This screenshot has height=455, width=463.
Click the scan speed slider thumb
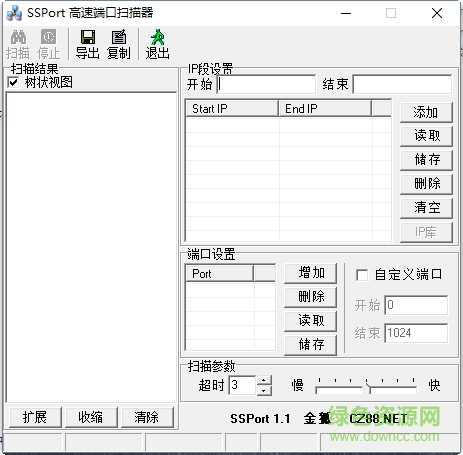coord(367,388)
